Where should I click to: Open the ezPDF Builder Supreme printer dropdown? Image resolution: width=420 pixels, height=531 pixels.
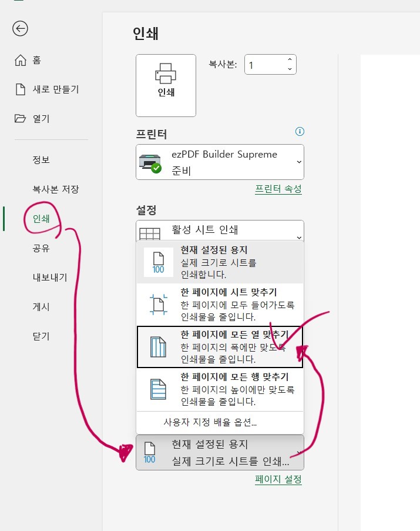click(x=220, y=162)
